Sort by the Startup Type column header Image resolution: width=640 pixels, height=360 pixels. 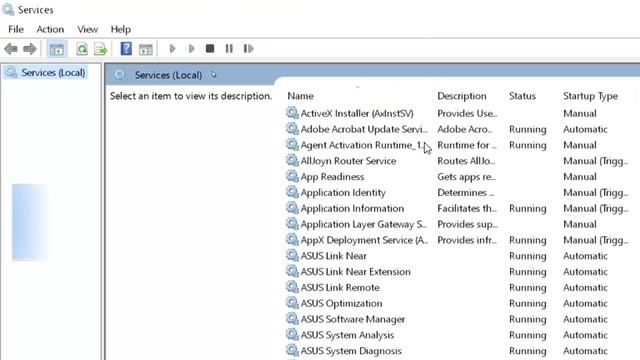[x=590, y=96]
